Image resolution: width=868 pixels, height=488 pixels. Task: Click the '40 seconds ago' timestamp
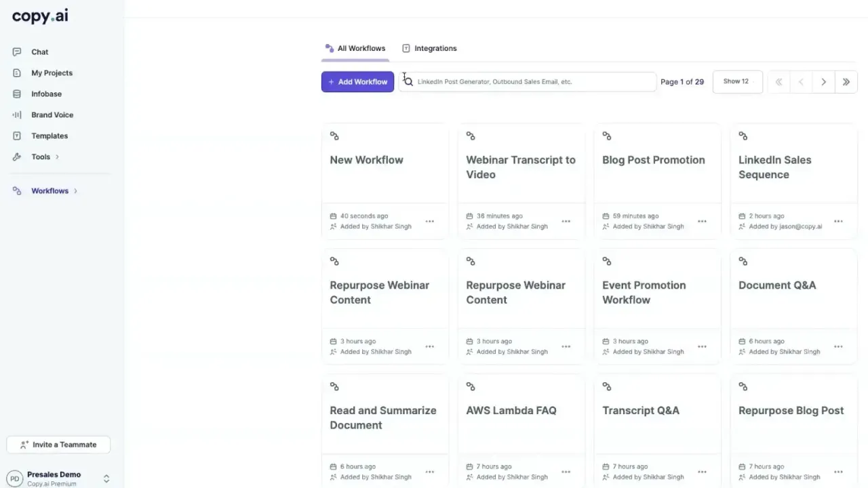(364, 216)
